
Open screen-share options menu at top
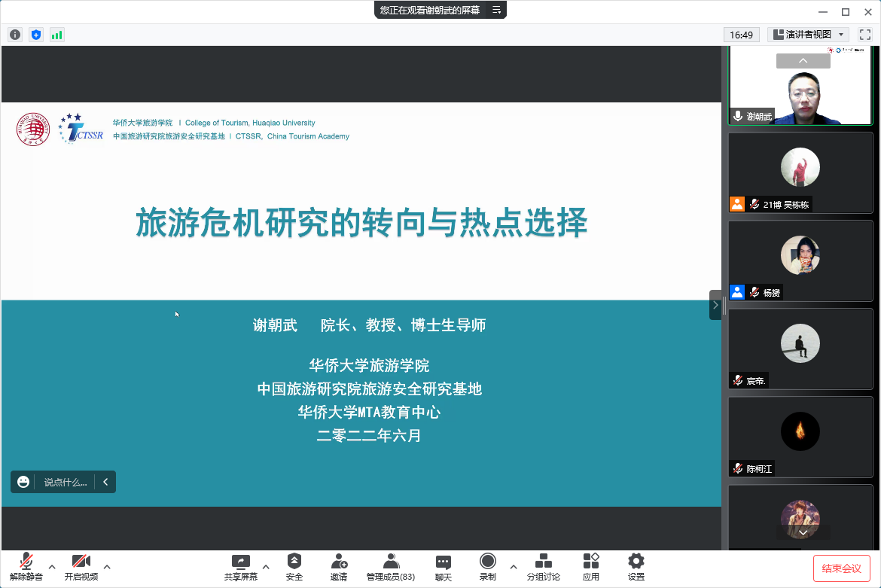[496, 10]
